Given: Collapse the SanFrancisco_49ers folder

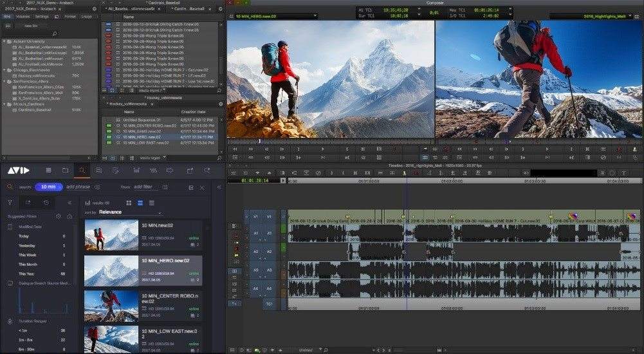Looking at the screenshot, I should coord(5,82).
